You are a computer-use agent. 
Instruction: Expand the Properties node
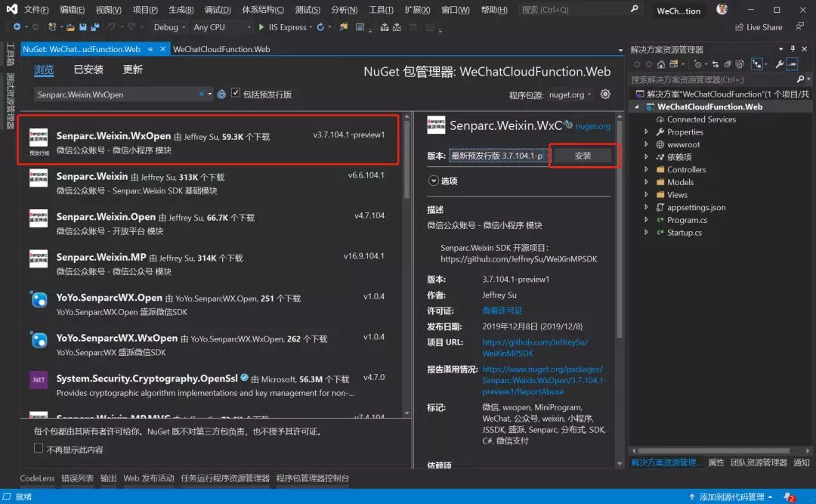point(646,131)
